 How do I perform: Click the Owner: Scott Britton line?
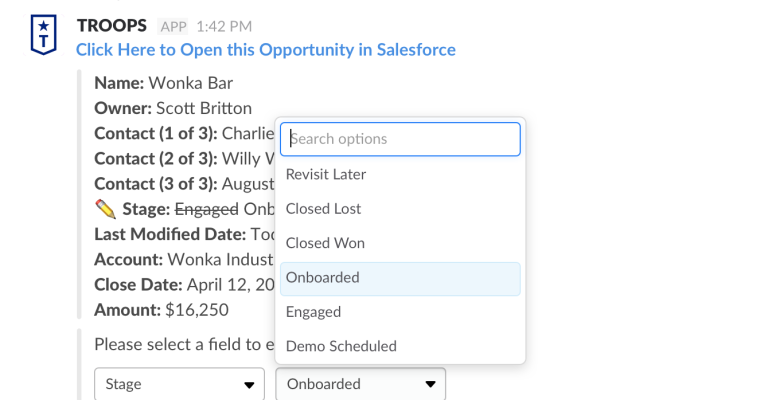173,108
